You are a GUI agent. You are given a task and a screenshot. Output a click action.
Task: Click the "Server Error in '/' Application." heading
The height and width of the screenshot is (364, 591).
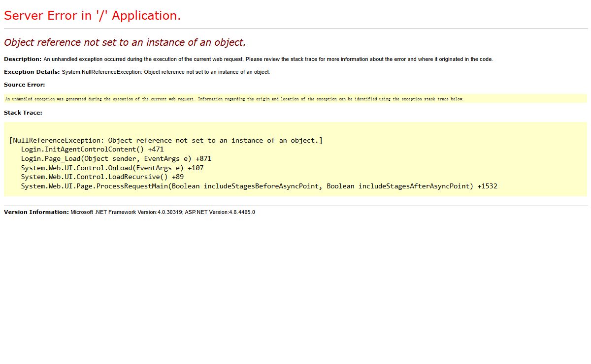click(x=93, y=16)
